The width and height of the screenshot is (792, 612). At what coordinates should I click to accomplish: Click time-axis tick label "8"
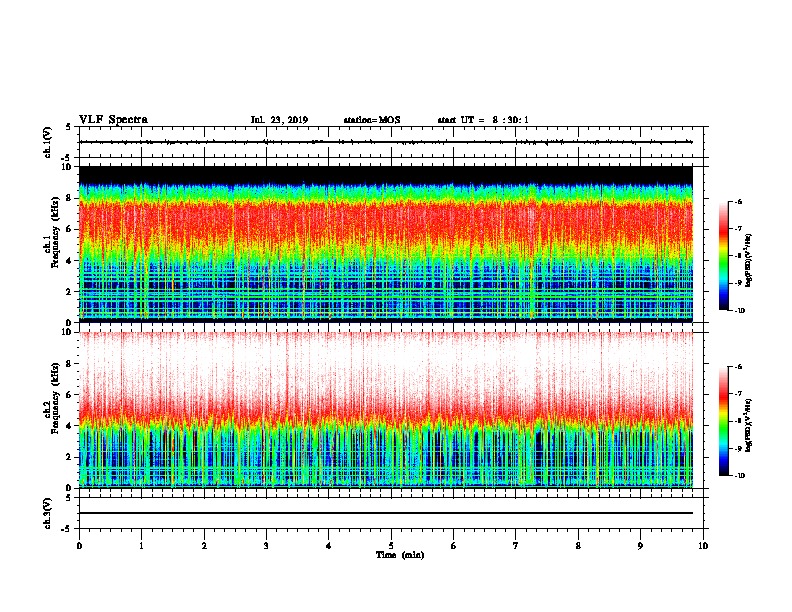(x=578, y=546)
